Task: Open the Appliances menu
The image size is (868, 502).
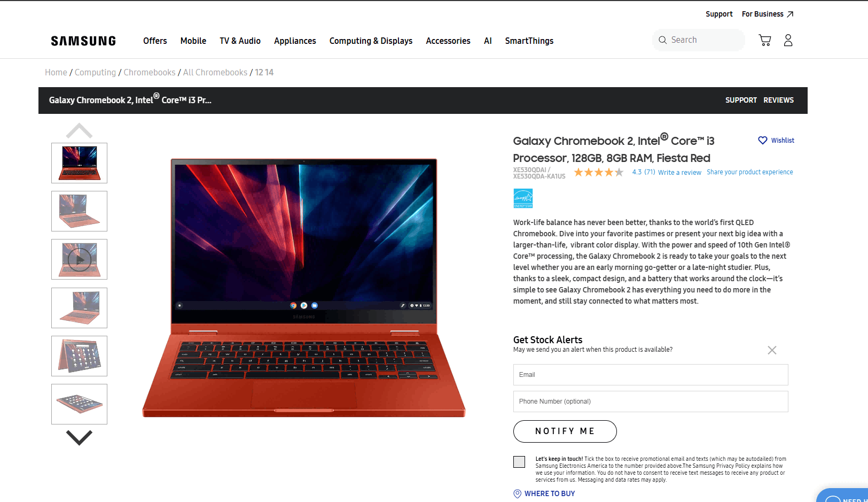Action: 295,41
